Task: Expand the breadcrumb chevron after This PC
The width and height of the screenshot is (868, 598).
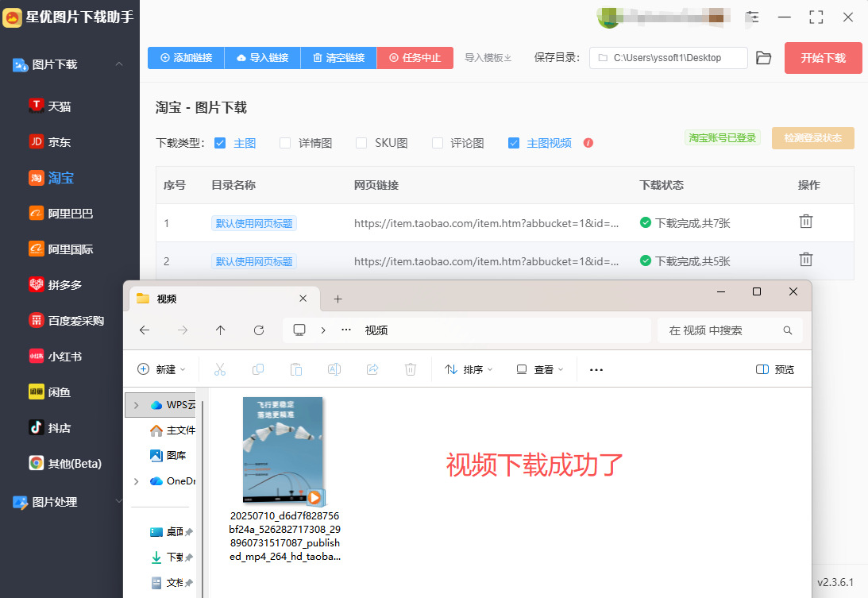Action: coord(323,330)
